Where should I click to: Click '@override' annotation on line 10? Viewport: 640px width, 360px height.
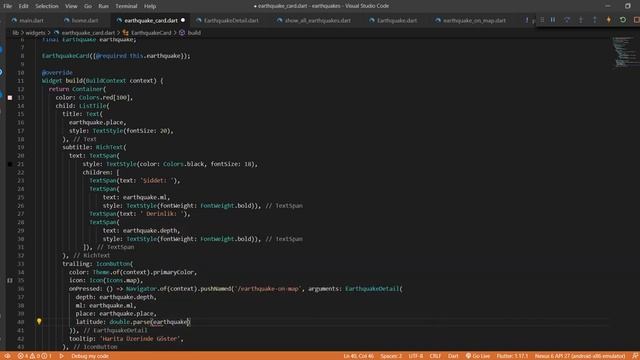pos(57,73)
